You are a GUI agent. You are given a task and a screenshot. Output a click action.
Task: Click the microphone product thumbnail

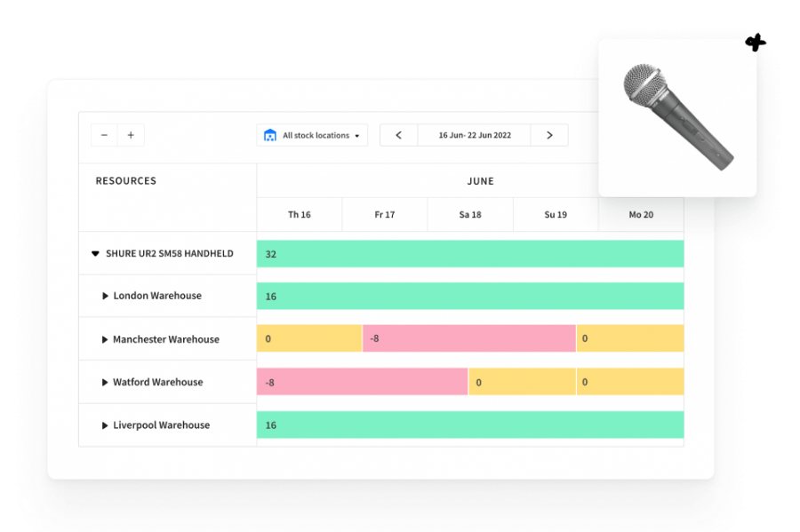coord(677,116)
